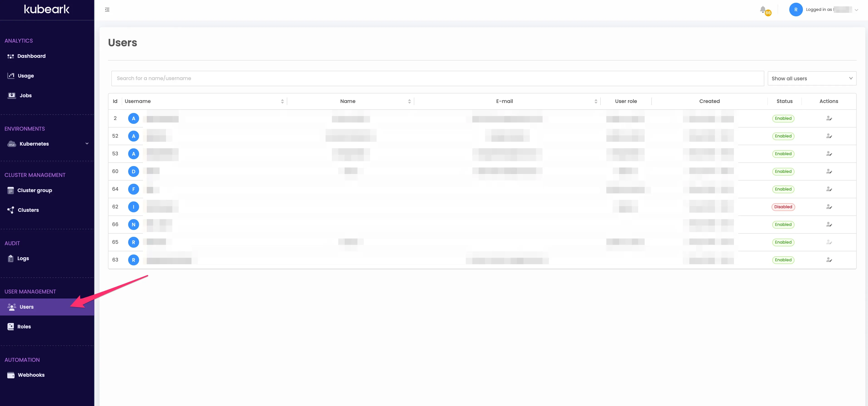Click the kubeark logo
The image size is (868, 406).
(x=47, y=9)
